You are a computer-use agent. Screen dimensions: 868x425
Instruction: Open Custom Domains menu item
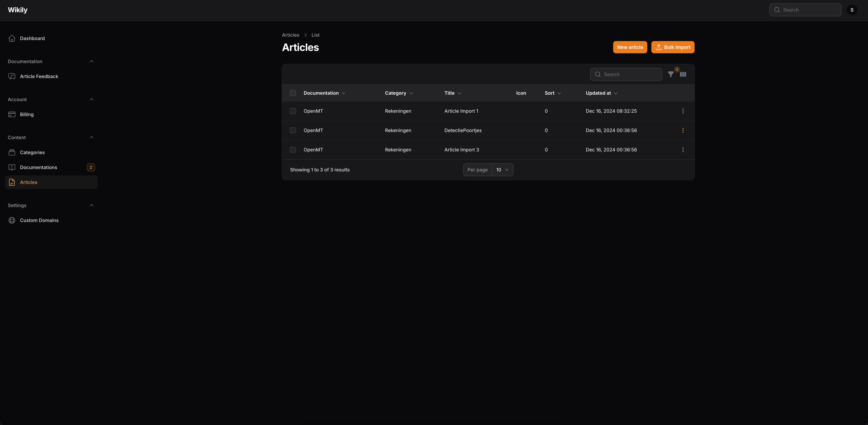click(x=51, y=220)
